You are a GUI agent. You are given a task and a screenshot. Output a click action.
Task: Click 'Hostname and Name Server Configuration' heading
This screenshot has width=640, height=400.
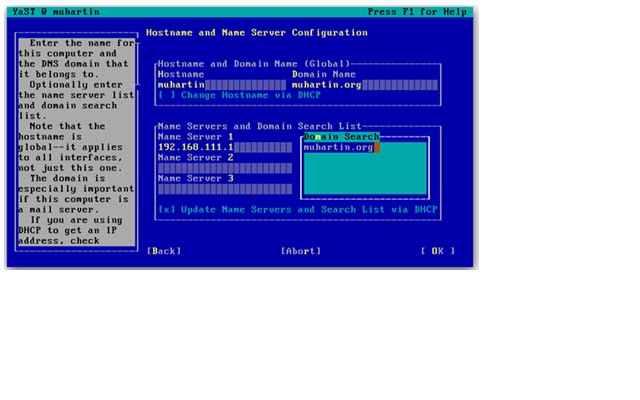[257, 33]
